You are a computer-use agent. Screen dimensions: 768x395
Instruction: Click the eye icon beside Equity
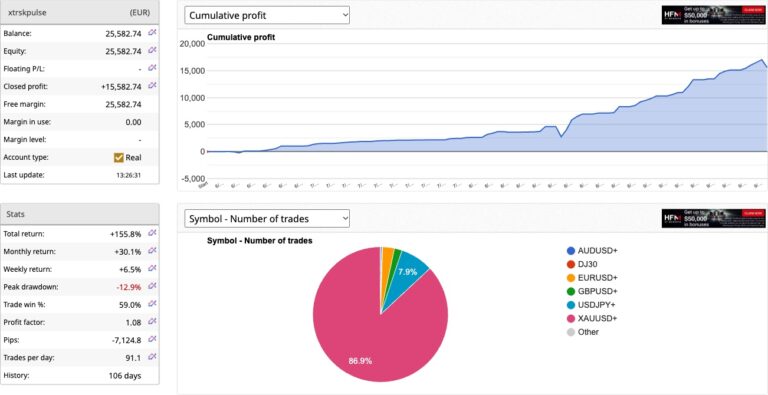[152, 50]
